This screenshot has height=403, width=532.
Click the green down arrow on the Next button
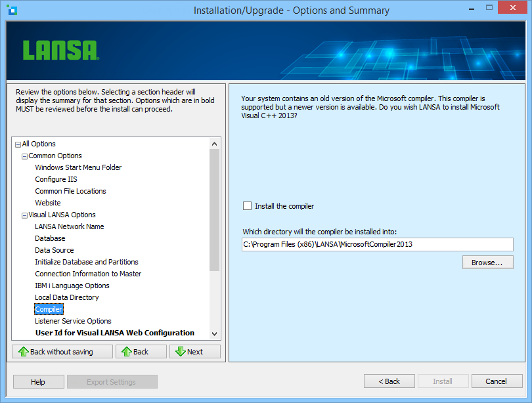click(181, 352)
